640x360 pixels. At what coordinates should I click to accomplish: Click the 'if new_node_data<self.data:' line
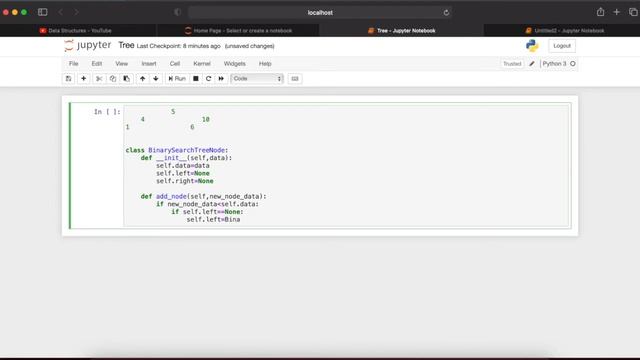point(207,204)
